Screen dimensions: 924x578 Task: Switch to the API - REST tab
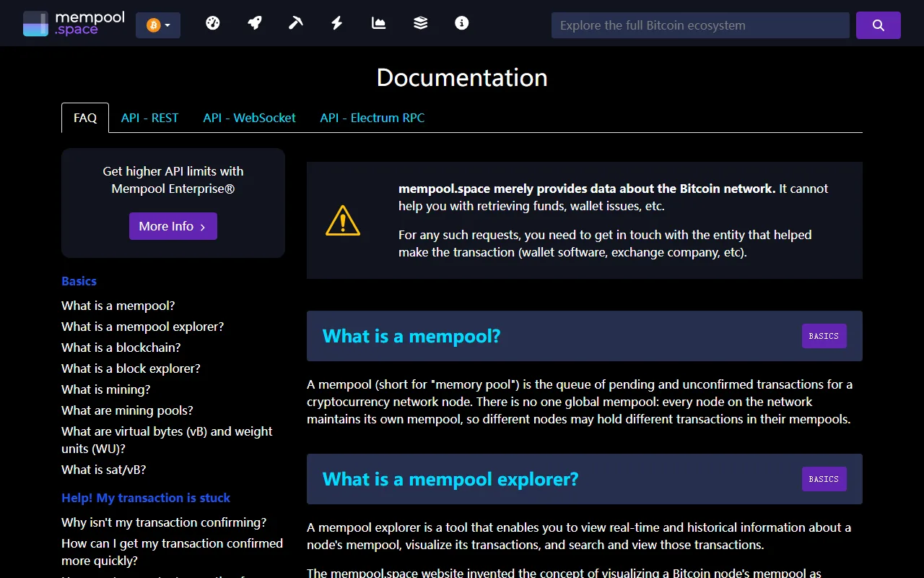point(149,118)
